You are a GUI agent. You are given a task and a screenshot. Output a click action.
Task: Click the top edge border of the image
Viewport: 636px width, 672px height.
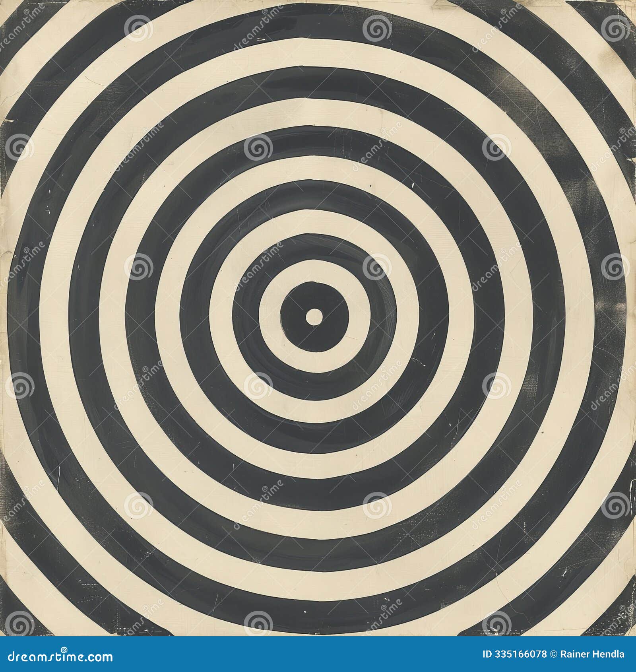click(x=318, y=2)
